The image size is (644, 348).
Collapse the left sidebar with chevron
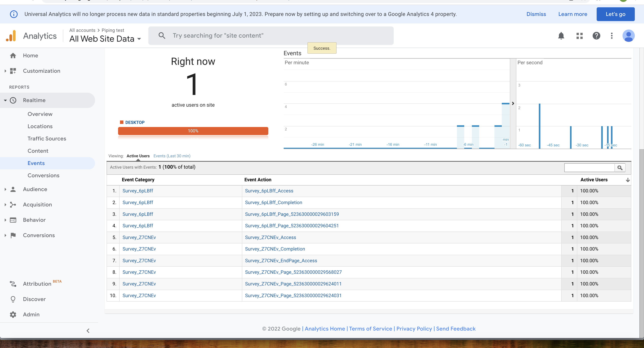(x=88, y=331)
